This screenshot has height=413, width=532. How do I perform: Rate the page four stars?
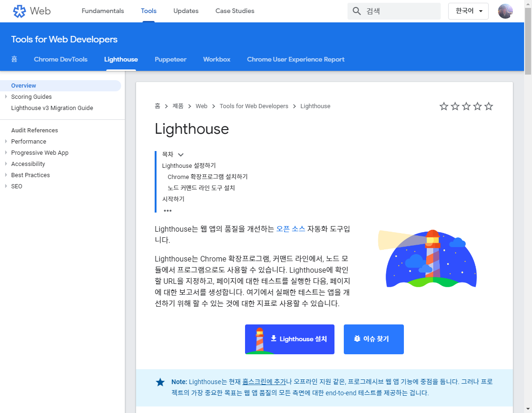(x=477, y=106)
